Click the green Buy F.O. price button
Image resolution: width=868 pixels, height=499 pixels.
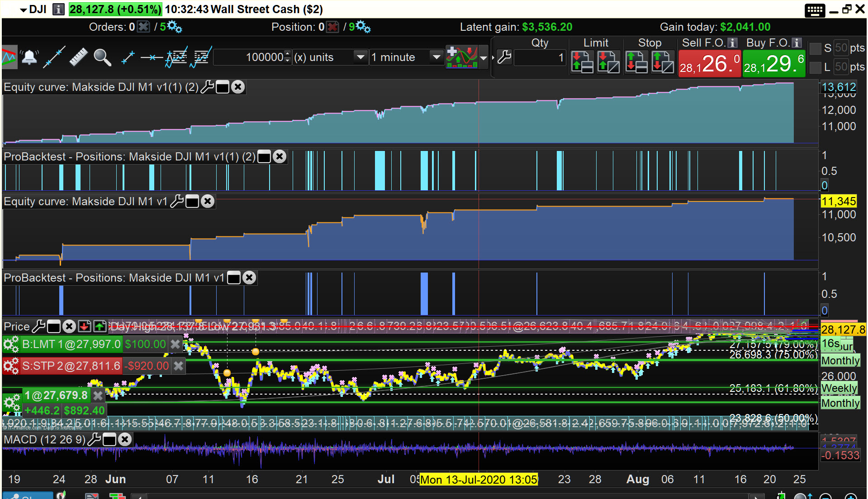(773, 64)
